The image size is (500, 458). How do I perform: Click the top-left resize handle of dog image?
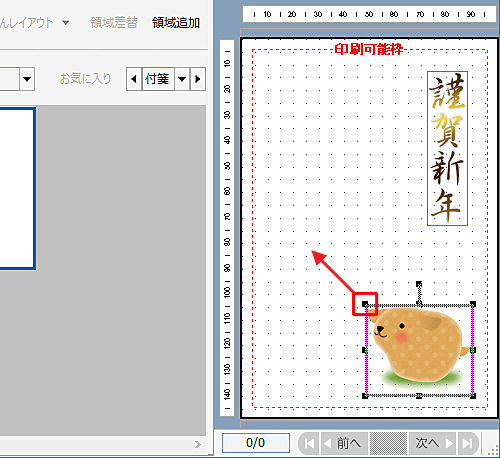(x=365, y=304)
